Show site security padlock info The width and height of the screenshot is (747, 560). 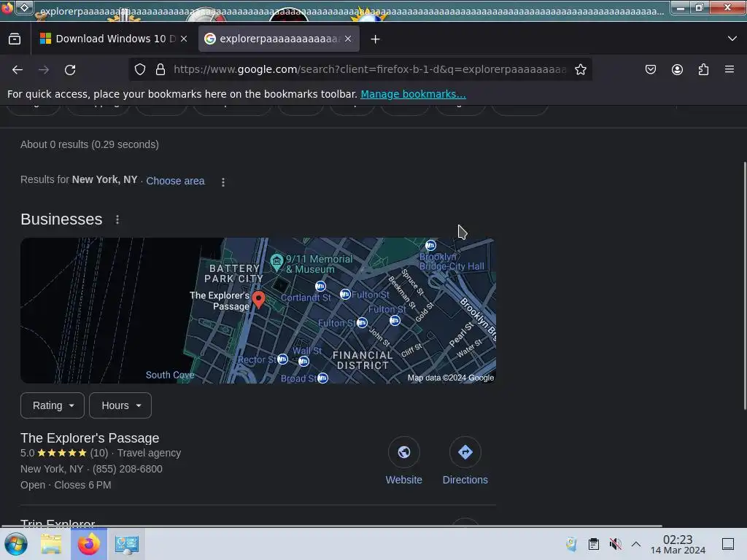point(160,69)
